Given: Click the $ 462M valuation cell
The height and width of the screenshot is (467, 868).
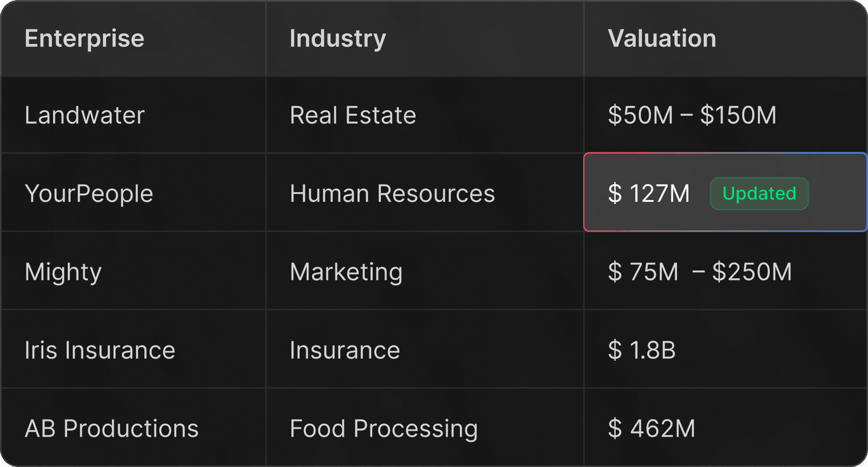Looking at the screenshot, I should pos(652,428).
